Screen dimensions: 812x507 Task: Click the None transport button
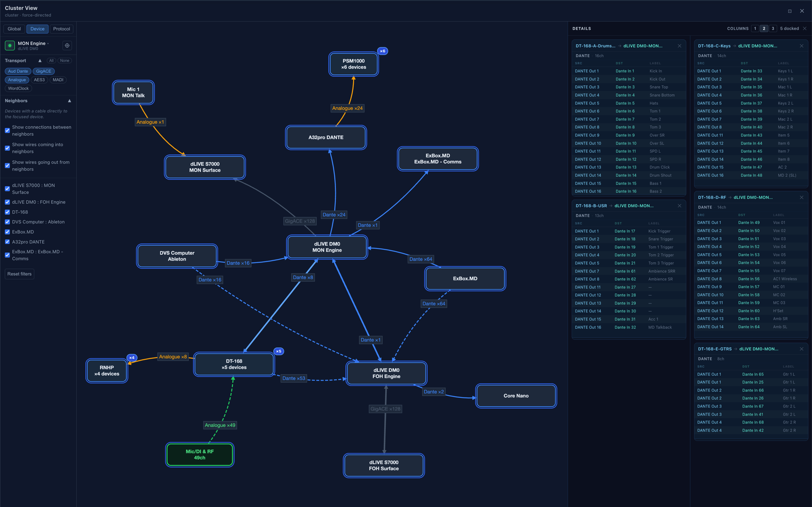pyautogui.click(x=65, y=61)
